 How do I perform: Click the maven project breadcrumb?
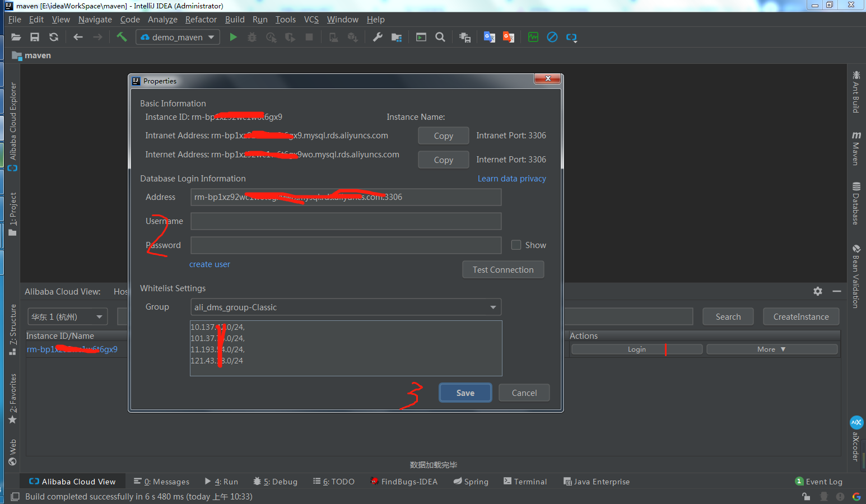pos(32,55)
